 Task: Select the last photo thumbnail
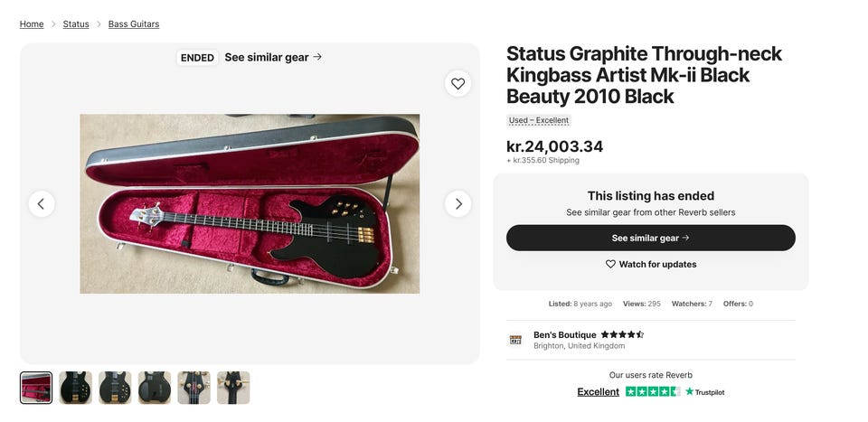(233, 388)
